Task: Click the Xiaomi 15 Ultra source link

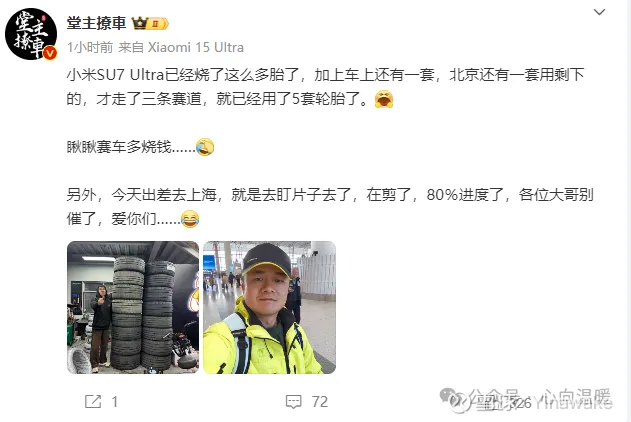Action: click(196, 47)
